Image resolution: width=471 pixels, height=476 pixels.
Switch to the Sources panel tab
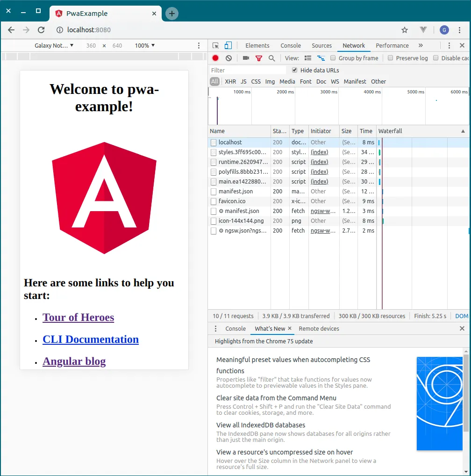[x=321, y=45]
